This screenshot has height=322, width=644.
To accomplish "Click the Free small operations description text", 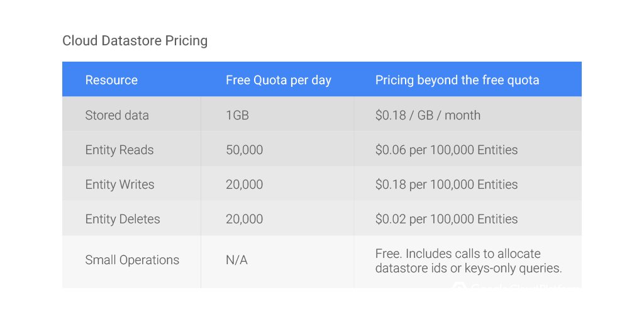I will click(468, 261).
